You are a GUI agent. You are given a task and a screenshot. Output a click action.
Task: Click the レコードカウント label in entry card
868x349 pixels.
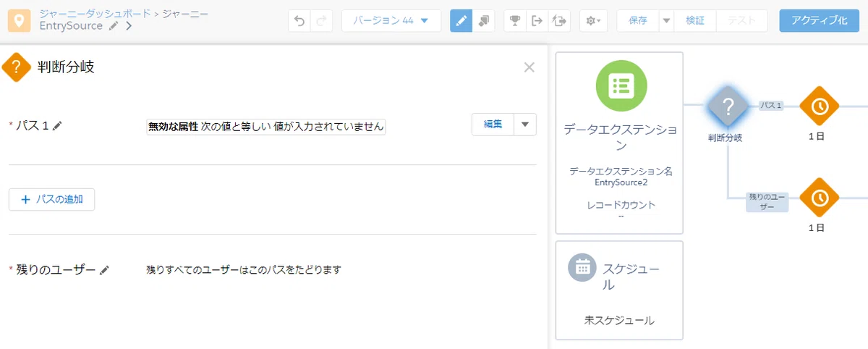click(x=621, y=205)
